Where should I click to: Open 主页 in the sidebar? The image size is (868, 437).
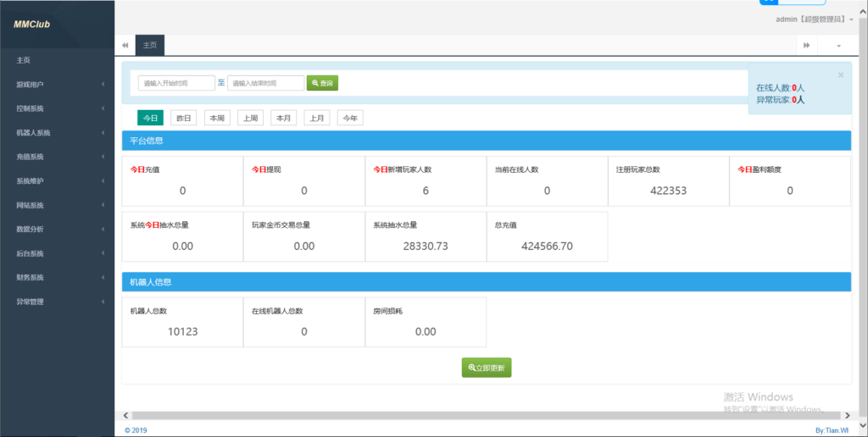click(x=24, y=60)
